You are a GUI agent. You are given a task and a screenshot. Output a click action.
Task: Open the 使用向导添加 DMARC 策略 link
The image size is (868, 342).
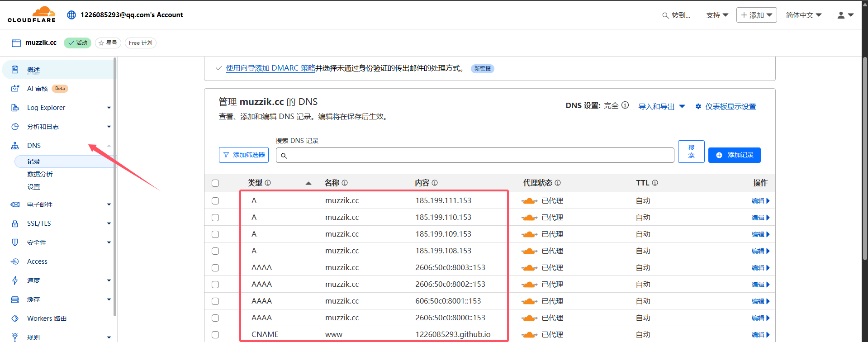coord(270,68)
